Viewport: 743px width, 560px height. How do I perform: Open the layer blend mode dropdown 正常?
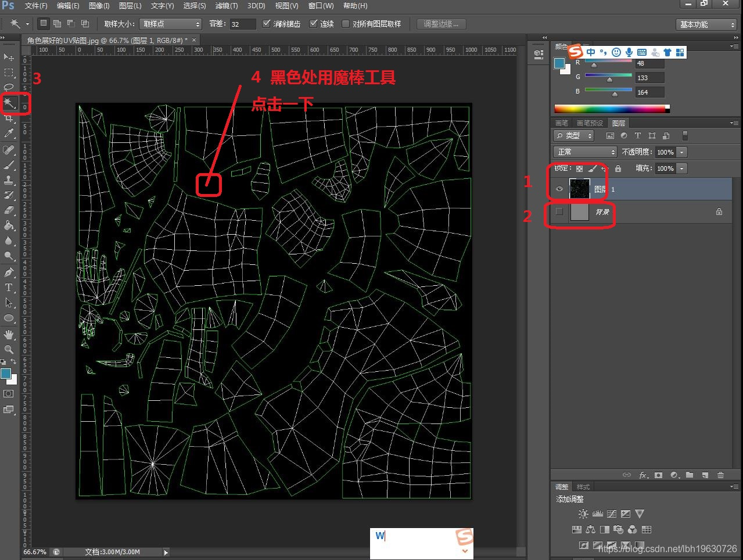585,152
